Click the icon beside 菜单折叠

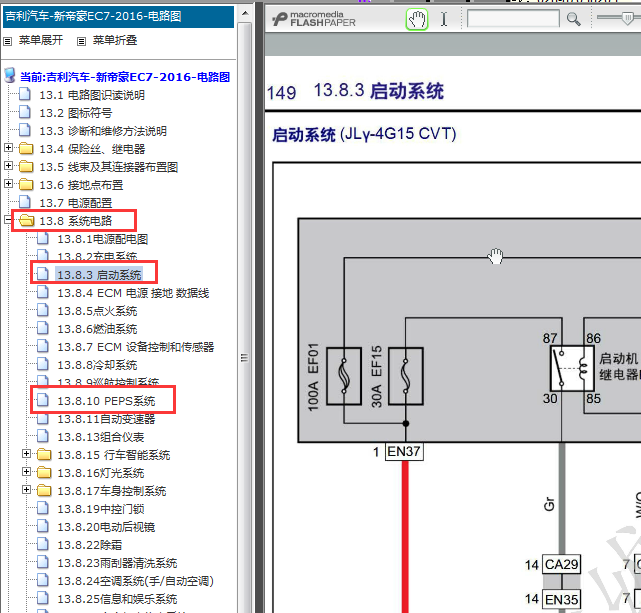click(82, 41)
